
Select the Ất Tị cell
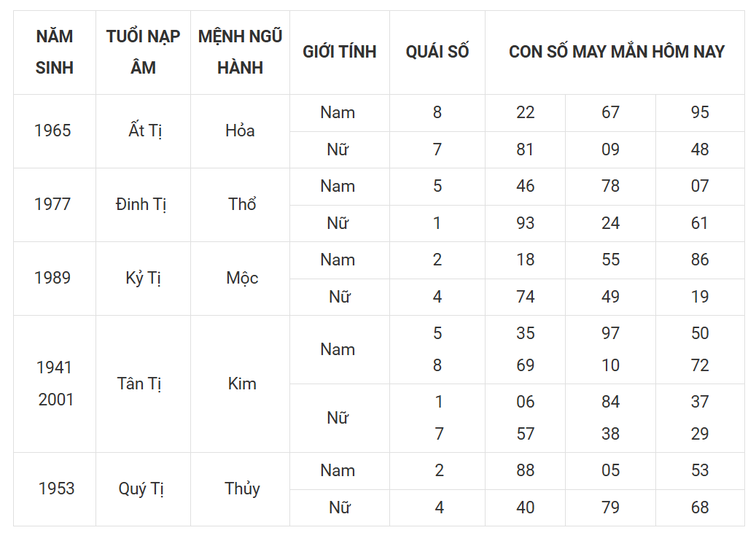click(143, 131)
